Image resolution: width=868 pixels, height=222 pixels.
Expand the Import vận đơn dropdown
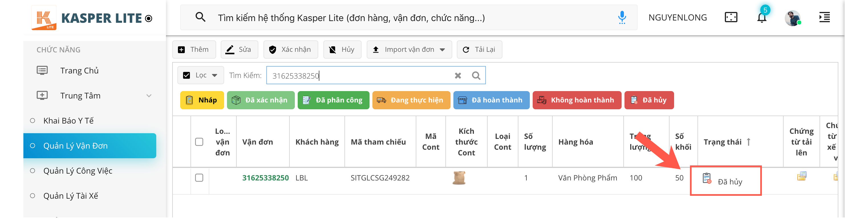[x=443, y=50]
